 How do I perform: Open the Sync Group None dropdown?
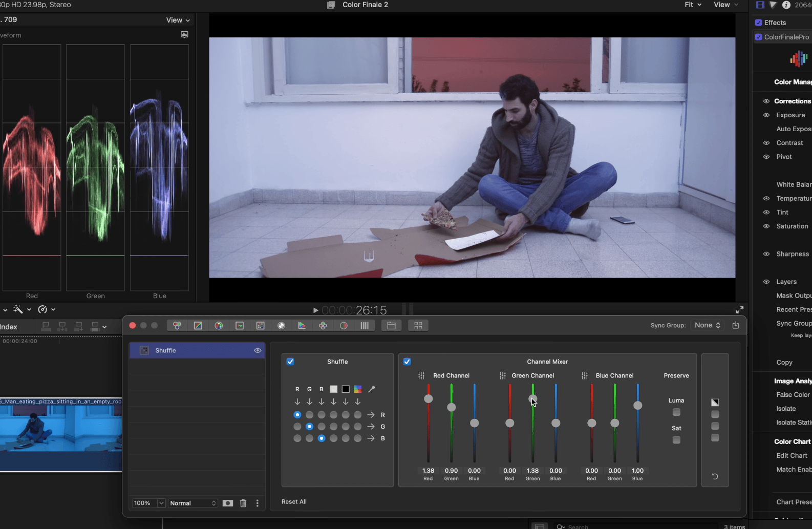(x=707, y=326)
